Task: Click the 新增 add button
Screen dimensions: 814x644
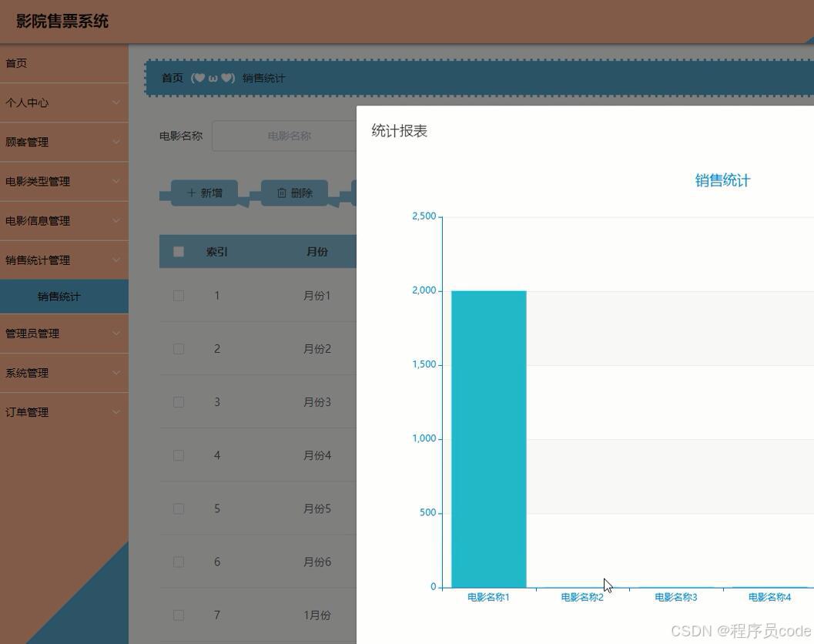Action: [205, 193]
